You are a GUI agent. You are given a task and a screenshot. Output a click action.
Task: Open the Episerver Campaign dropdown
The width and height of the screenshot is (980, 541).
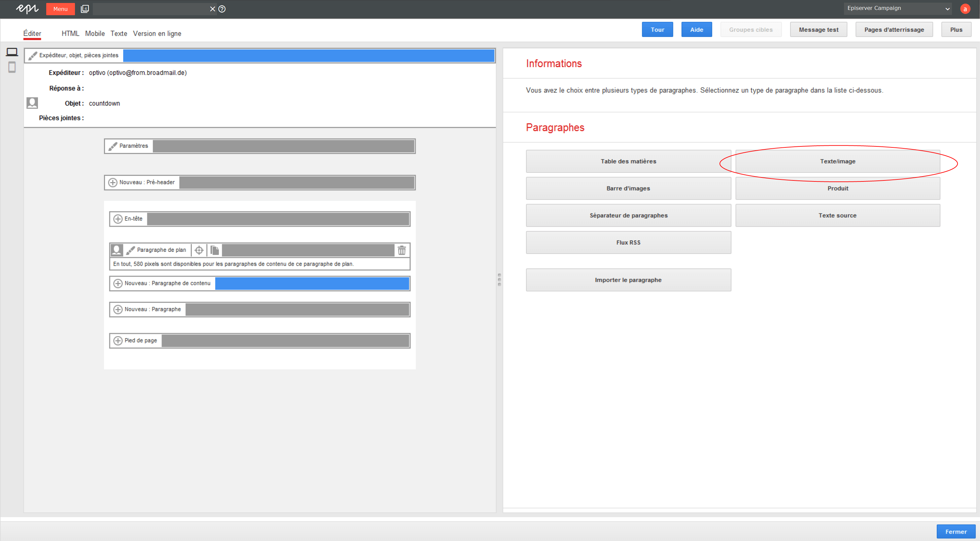pyautogui.click(x=898, y=8)
